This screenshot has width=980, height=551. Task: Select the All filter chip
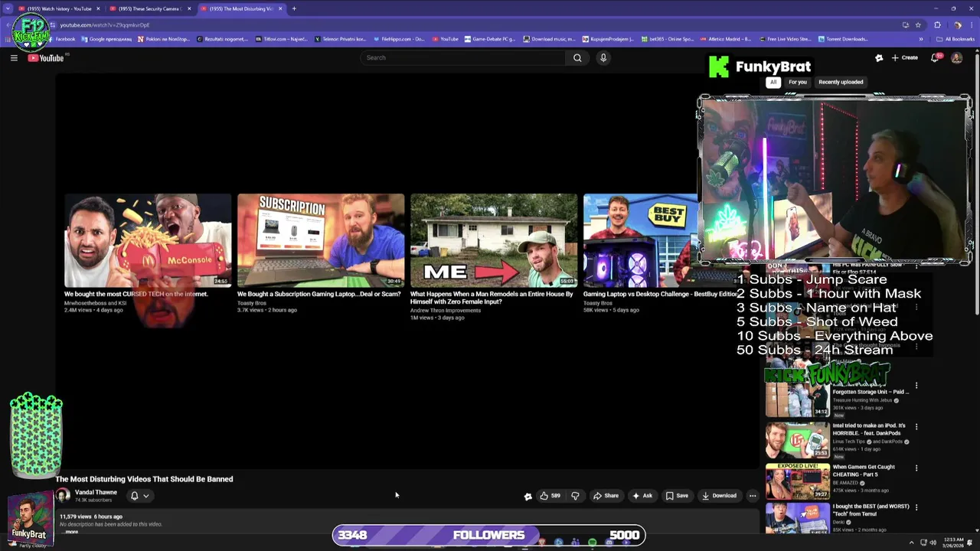click(773, 82)
